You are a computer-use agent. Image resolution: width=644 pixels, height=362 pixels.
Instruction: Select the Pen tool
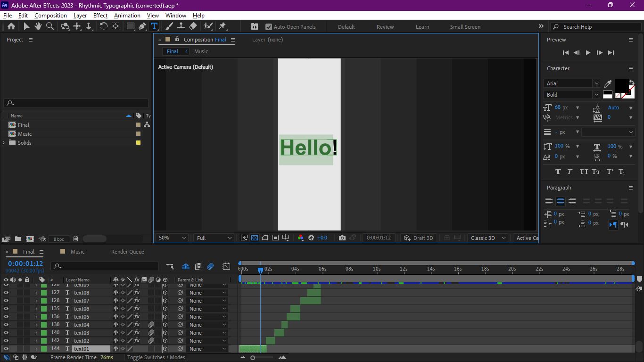142,26
